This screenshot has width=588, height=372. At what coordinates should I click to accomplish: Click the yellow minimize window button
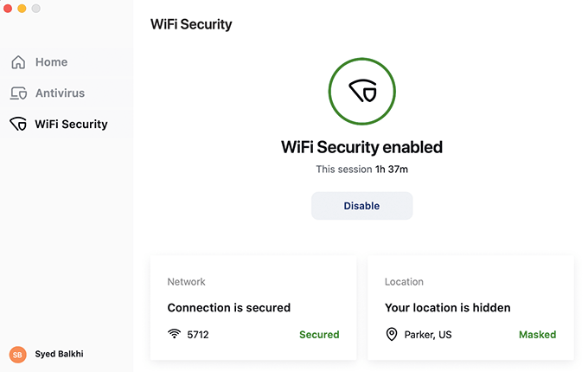click(x=22, y=8)
